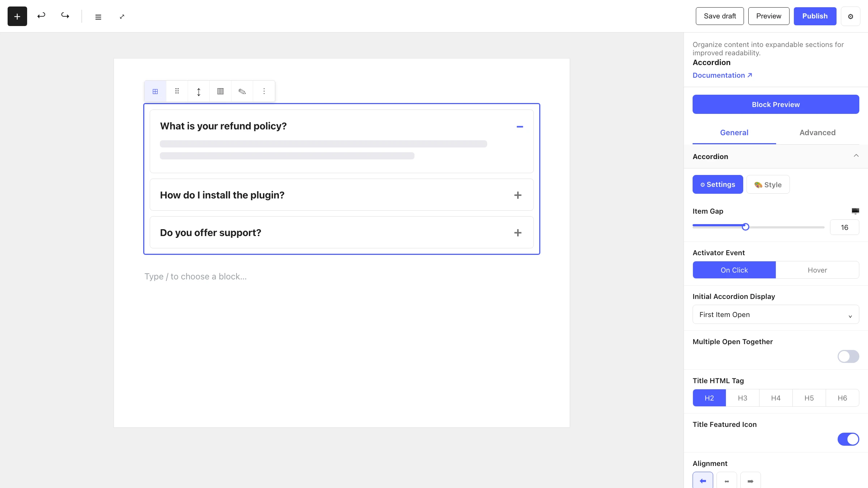
Task: Switch to the Advanced tab
Action: (817, 133)
